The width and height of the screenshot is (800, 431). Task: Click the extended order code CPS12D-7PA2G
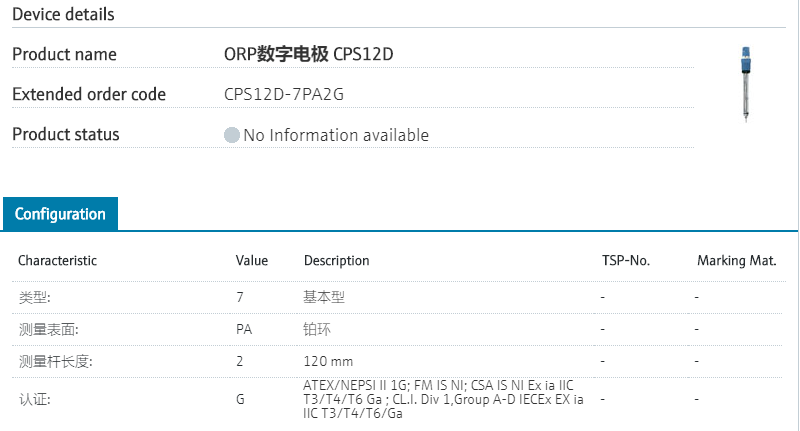pos(289,95)
